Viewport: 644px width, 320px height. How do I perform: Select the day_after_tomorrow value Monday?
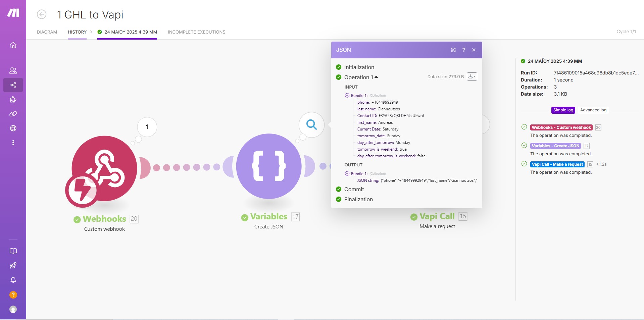tap(403, 143)
